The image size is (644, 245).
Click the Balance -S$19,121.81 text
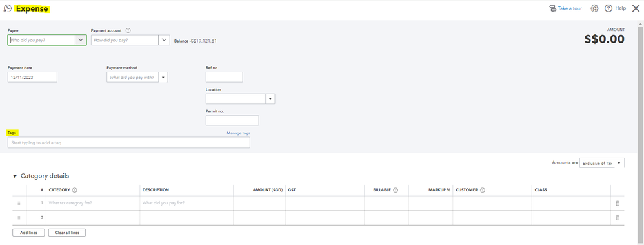tap(196, 41)
